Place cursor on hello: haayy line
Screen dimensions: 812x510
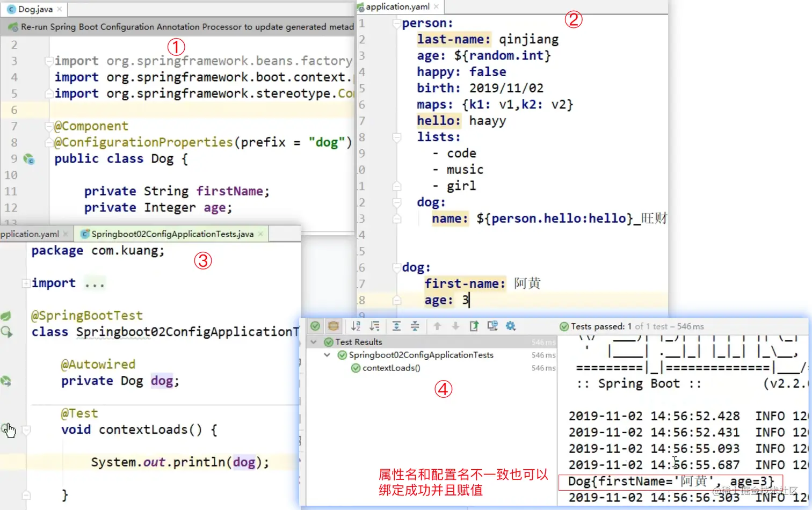coord(461,121)
